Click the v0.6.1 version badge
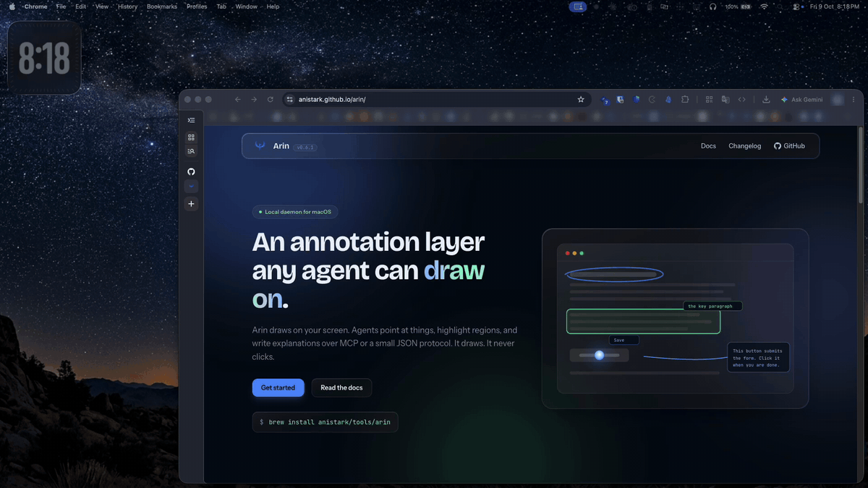This screenshot has height=488, width=868. click(x=307, y=147)
